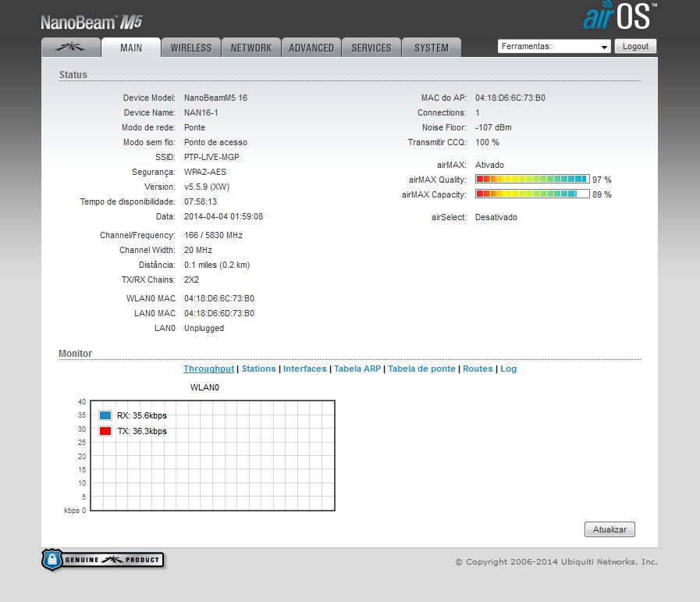The image size is (700, 602).
Task: Open the NETWORK tab
Action: pyautogui.click(x=251, y=48)
